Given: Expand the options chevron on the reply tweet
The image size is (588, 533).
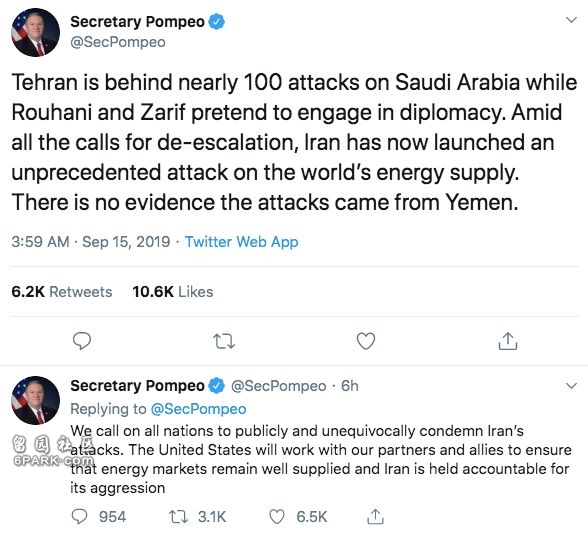Looking at the screenshot, I should click(x=571, y=385).
